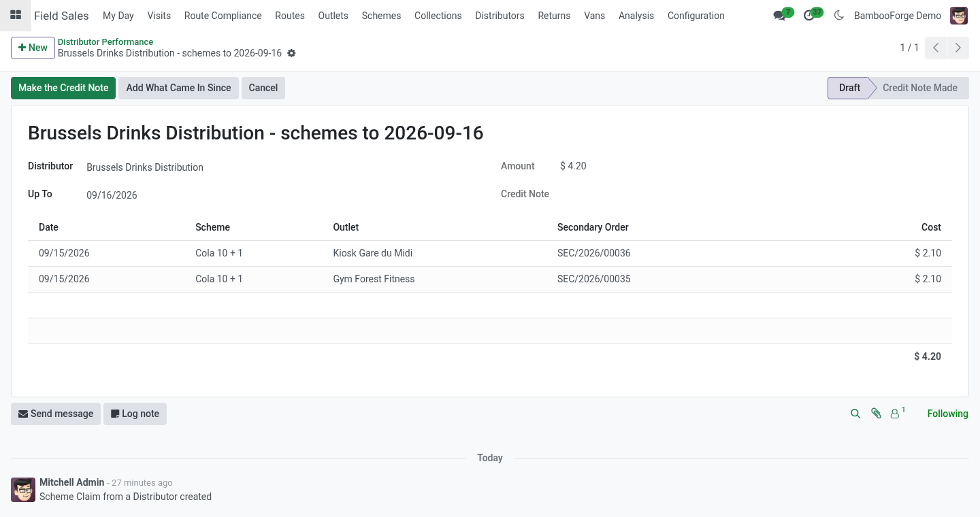Screen dimensions: 980x517
Task: Expand the Configuration menu
Action: (696, 16)
